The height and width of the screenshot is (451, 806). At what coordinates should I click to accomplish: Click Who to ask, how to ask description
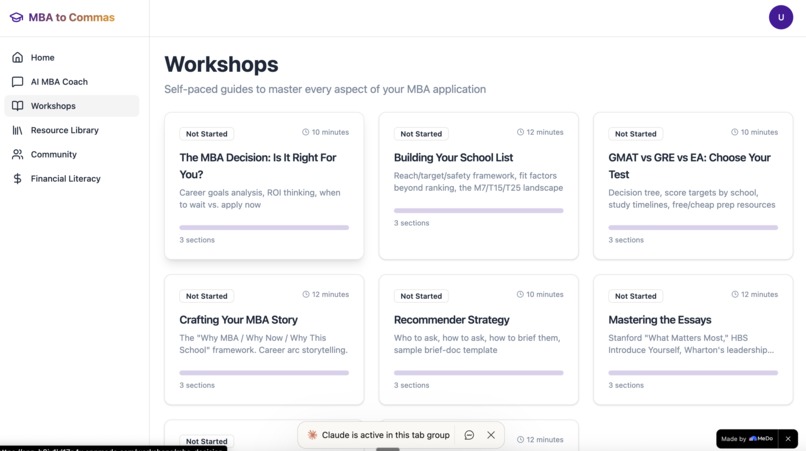[x=477, y=344]
